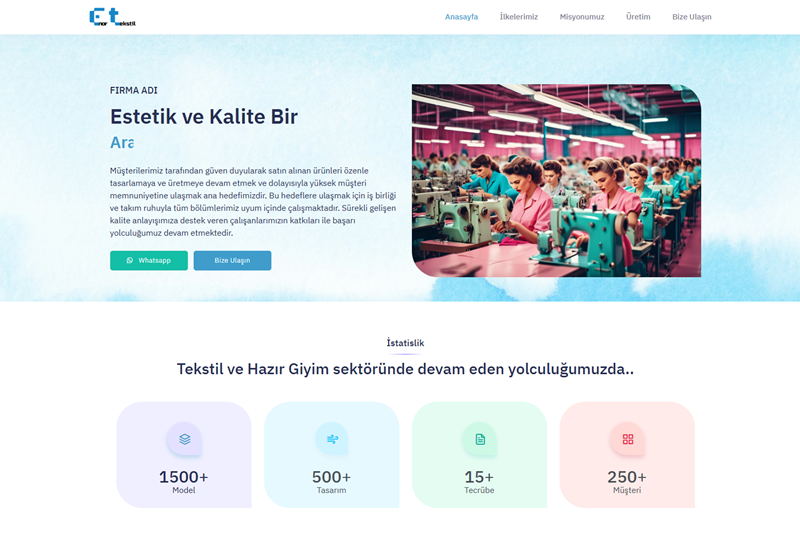Click the "Model" card label

(184, 490)
